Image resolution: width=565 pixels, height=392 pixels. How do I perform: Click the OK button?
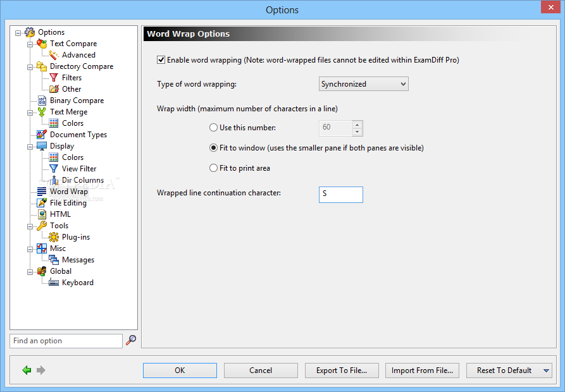click(180, 371)
